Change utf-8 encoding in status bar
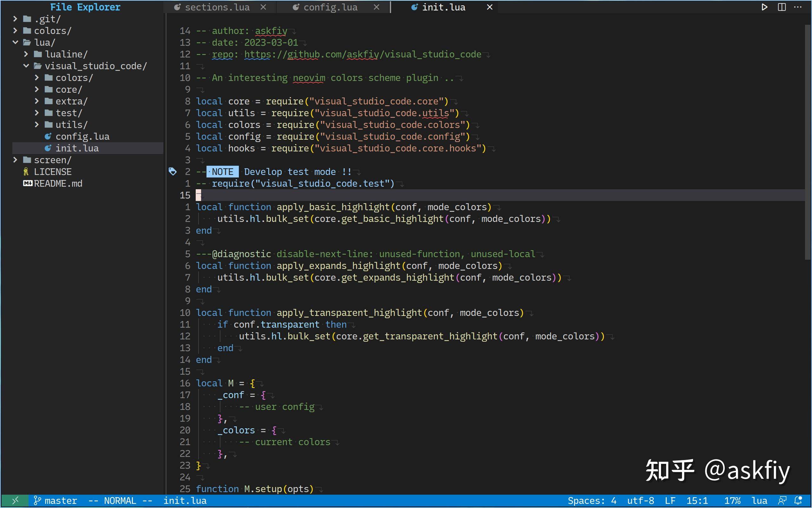 tap(640, 501)
